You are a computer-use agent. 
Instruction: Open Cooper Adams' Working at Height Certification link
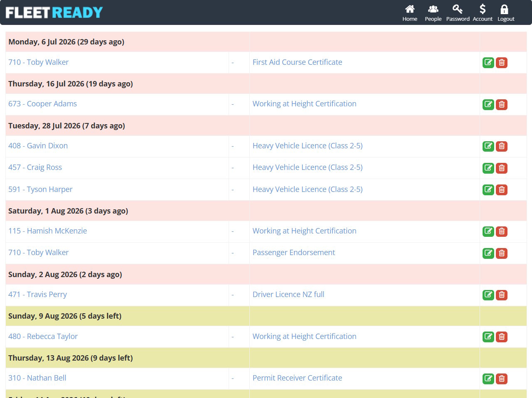point(304,104)
